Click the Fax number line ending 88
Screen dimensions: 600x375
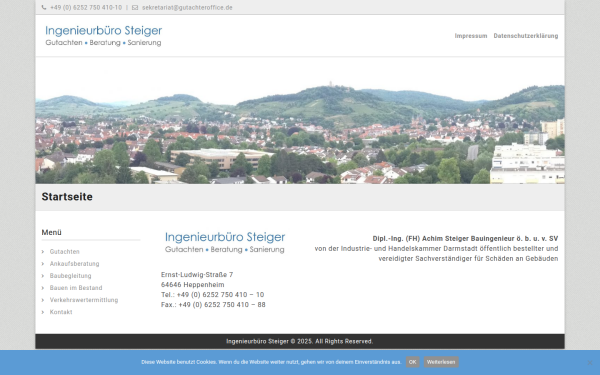pyautogui.click(x=213, y=305)
